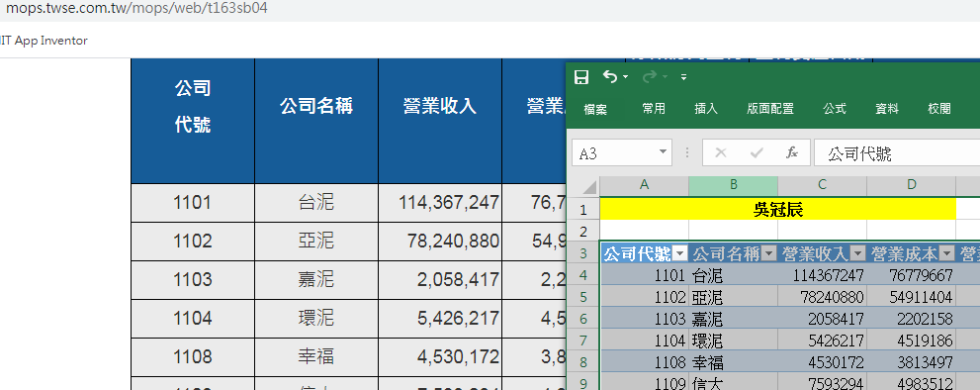
Task: Click the browser address bar URL
Action: [136, 9]
